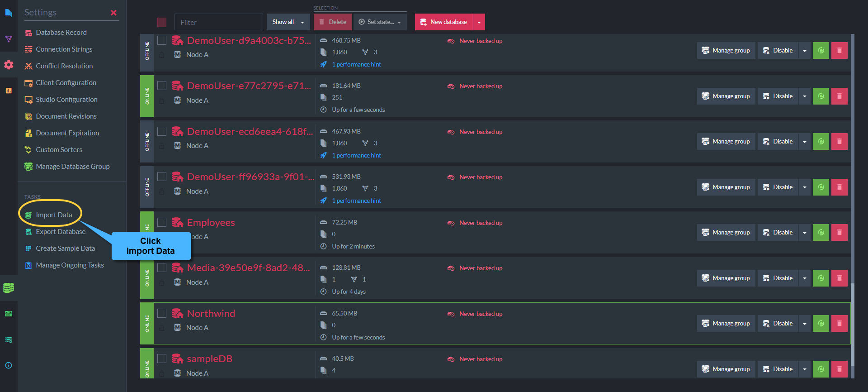Open the Indexes icon in left rail
The height and width of the screenshot is (392, 868).
[x=9, y=39]
